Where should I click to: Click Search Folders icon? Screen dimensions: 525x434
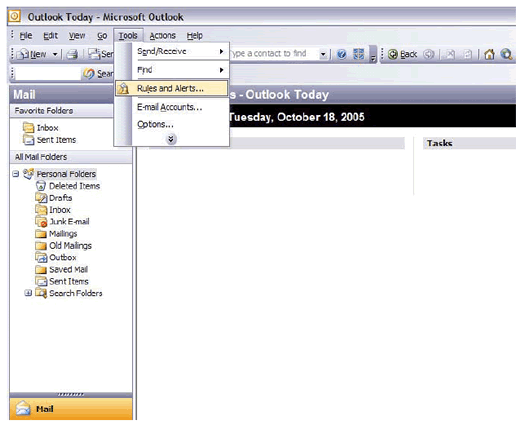coord(41,293)
